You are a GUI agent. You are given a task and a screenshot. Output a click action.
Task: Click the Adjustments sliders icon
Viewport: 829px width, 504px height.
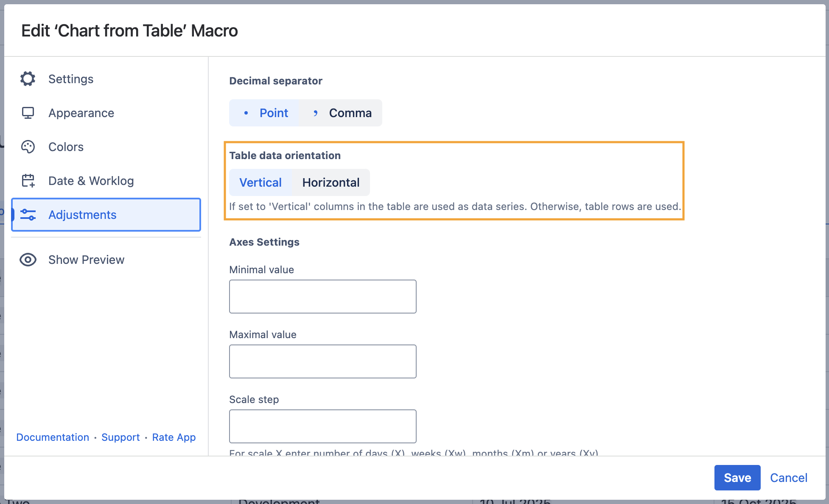coord(28,215)
